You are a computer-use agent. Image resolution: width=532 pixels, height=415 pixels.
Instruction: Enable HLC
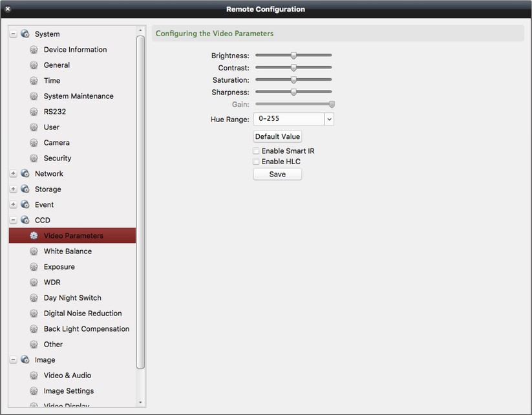(256, 161)
